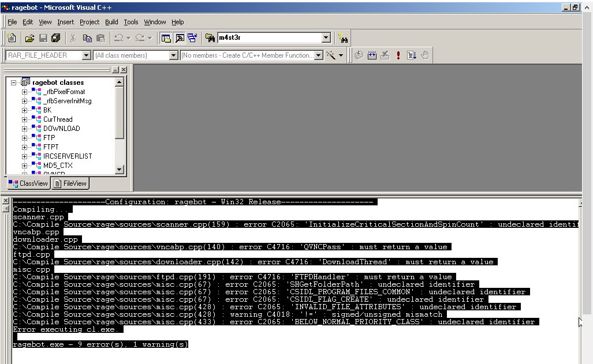Screen dimensions: 593x364
Task: Open the File menu
Action: pos(12,22)
